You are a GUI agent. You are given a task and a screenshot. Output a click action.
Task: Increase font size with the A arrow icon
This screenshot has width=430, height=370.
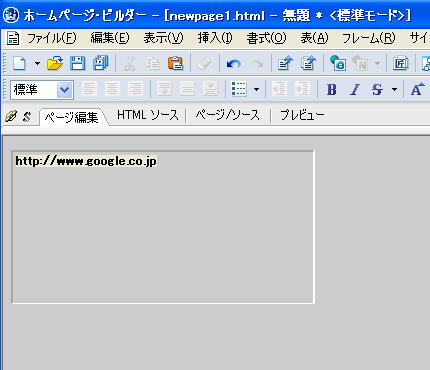417,89
